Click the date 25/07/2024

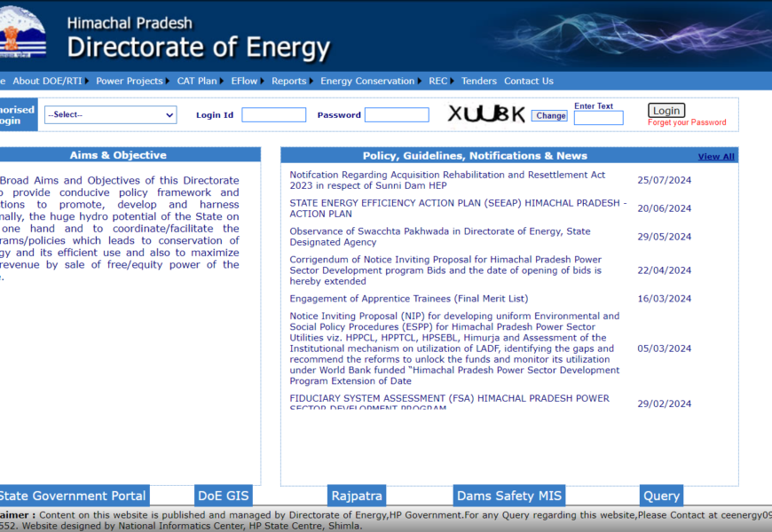[664, 180]
